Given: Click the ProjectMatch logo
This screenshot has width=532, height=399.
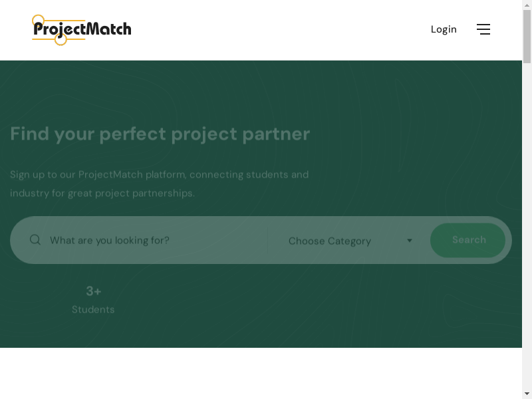Looking at the screenshot, I should [82, 30].
